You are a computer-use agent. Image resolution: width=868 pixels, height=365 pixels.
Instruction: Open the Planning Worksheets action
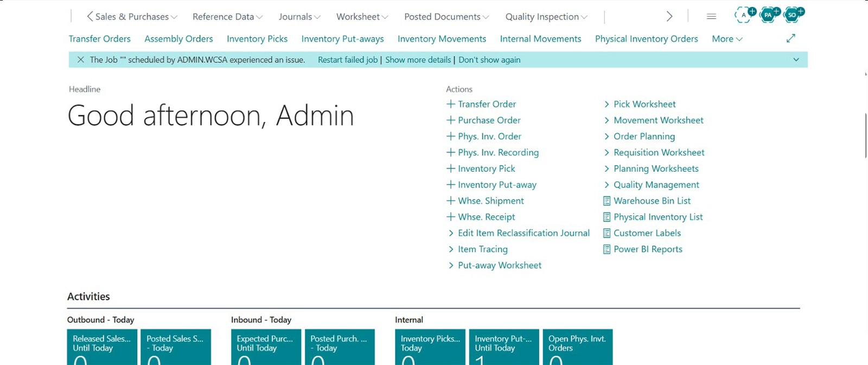point(656,168)
